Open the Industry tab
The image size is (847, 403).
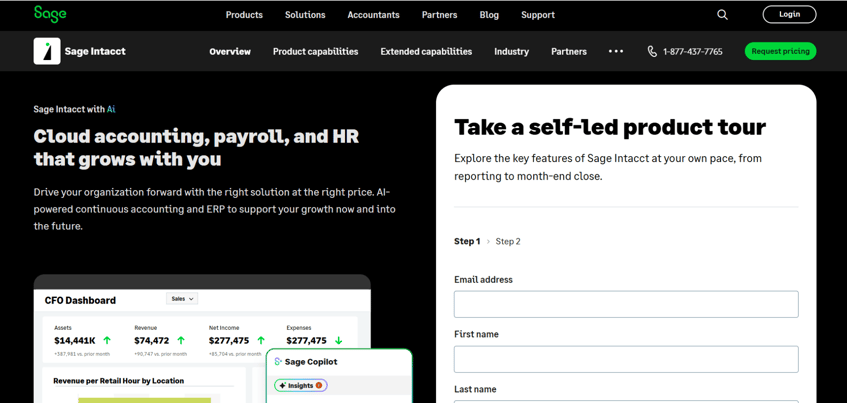(512, 51)
